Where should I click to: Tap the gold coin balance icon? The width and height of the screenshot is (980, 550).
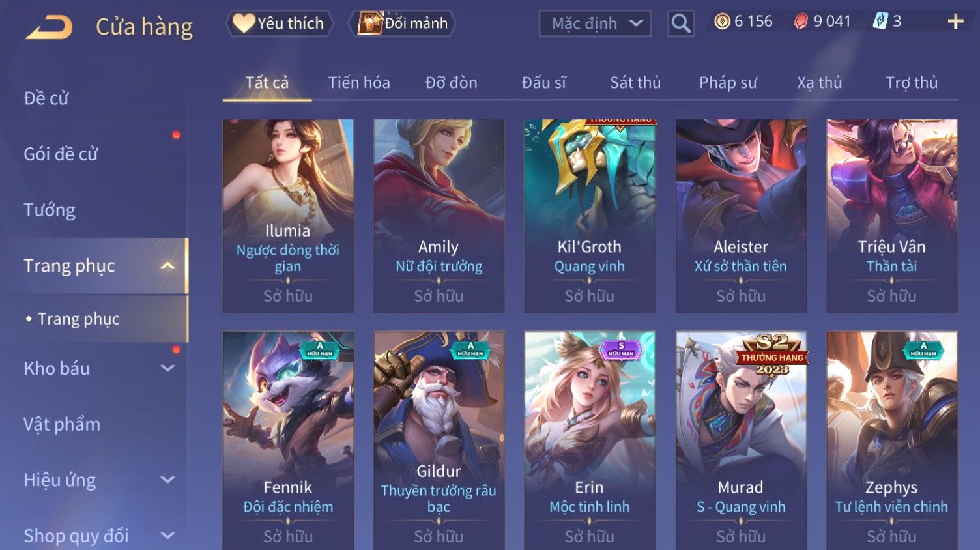(722, 22)
